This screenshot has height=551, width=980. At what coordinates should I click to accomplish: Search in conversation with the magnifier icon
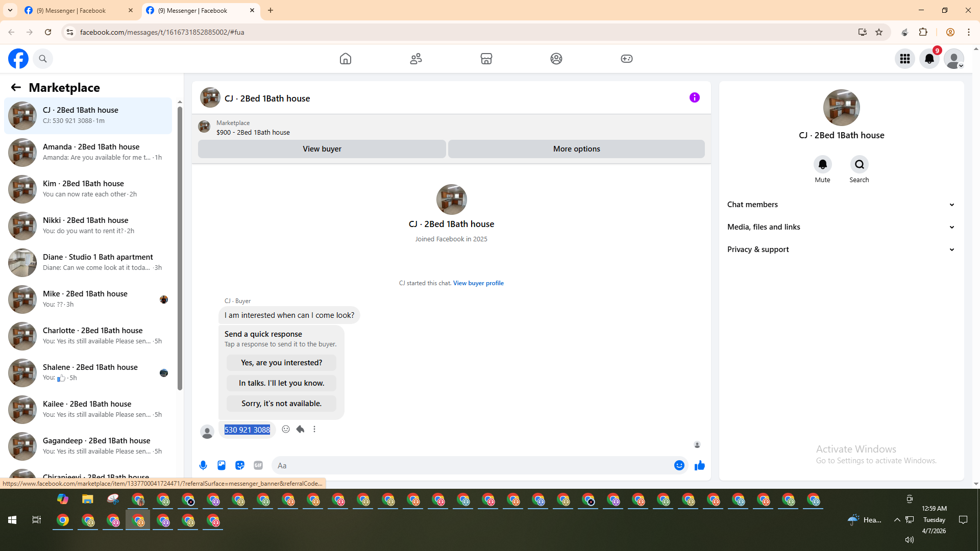tap(860, 164)
